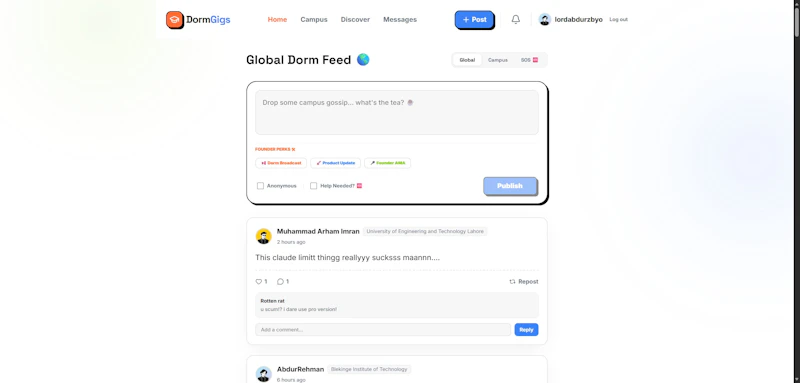Open Messages
The image size is (800, 383).
coord(400,19)
